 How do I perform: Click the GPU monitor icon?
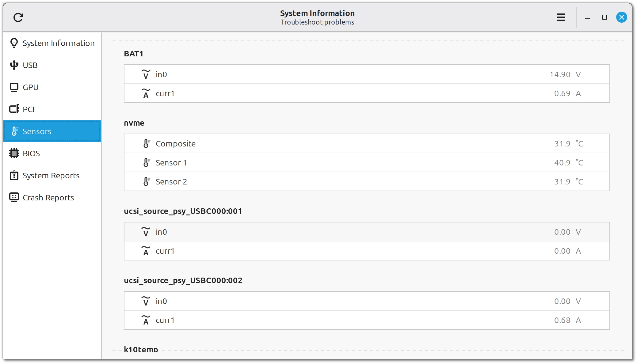pos(14,87)
